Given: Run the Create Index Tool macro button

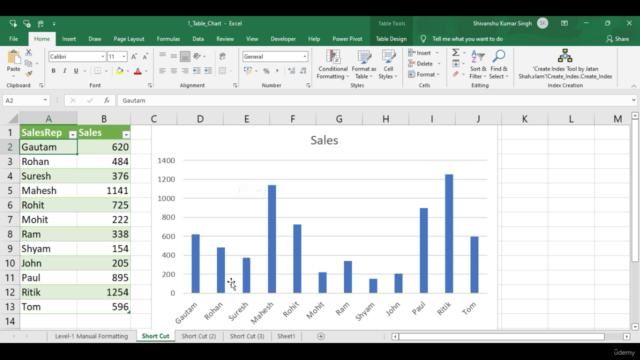Looking at the screenshot, I should pos(565,64).
